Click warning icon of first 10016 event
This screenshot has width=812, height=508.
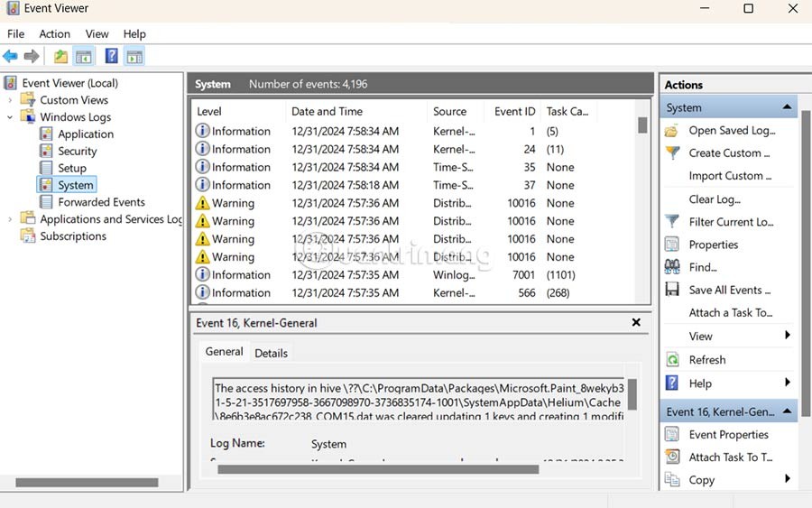coord(202,203)
